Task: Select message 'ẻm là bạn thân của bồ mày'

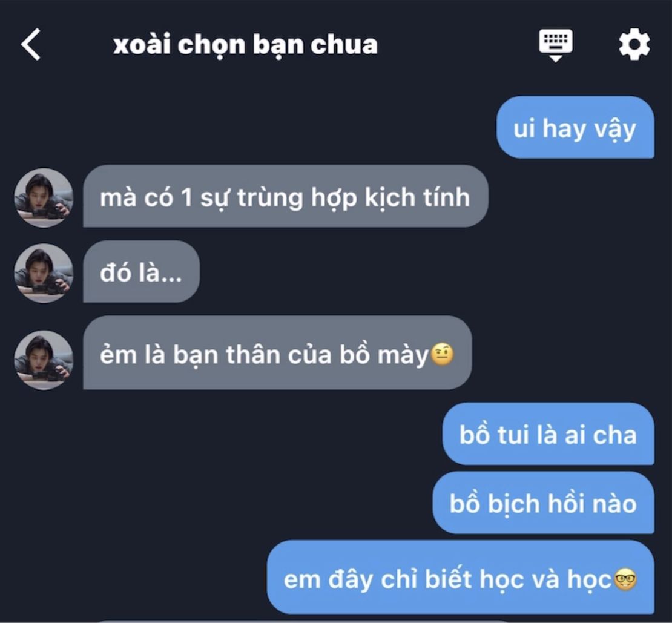Action: point(277,353)
